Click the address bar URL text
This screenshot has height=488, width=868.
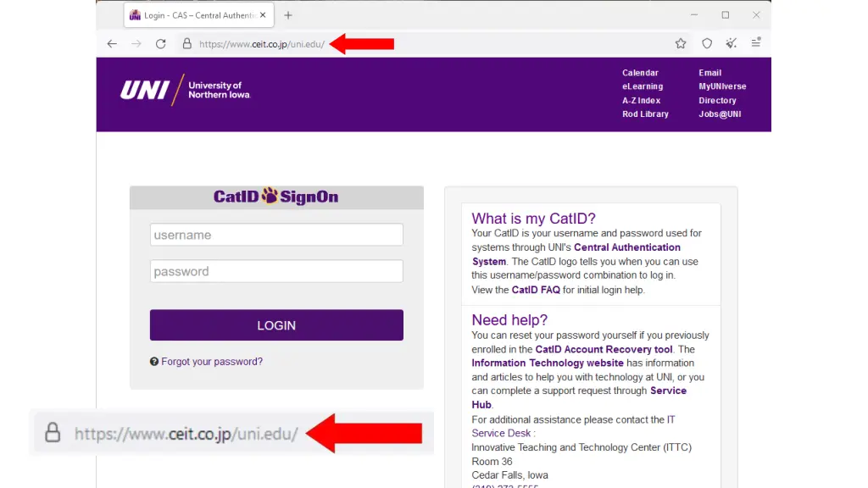262,44
